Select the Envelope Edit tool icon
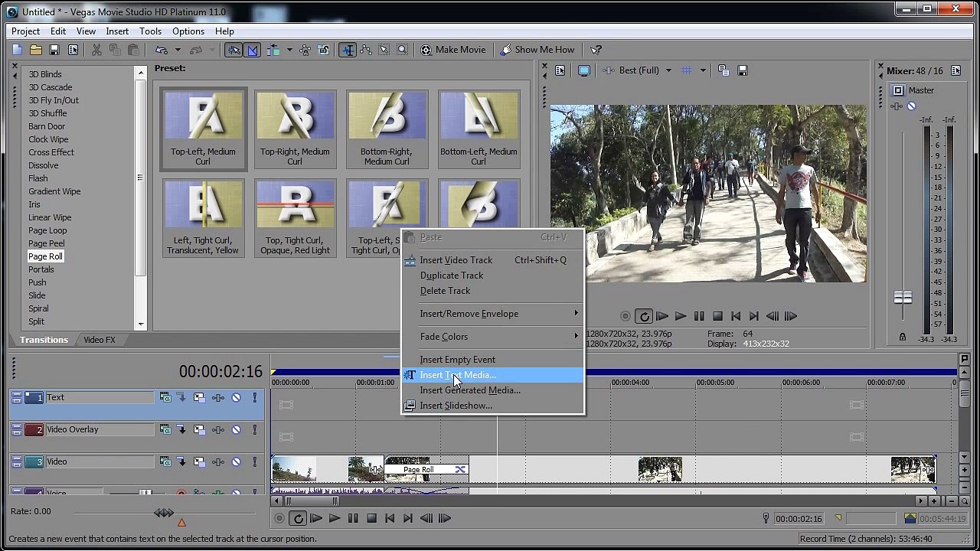The image size is (980, 551). 366,50
